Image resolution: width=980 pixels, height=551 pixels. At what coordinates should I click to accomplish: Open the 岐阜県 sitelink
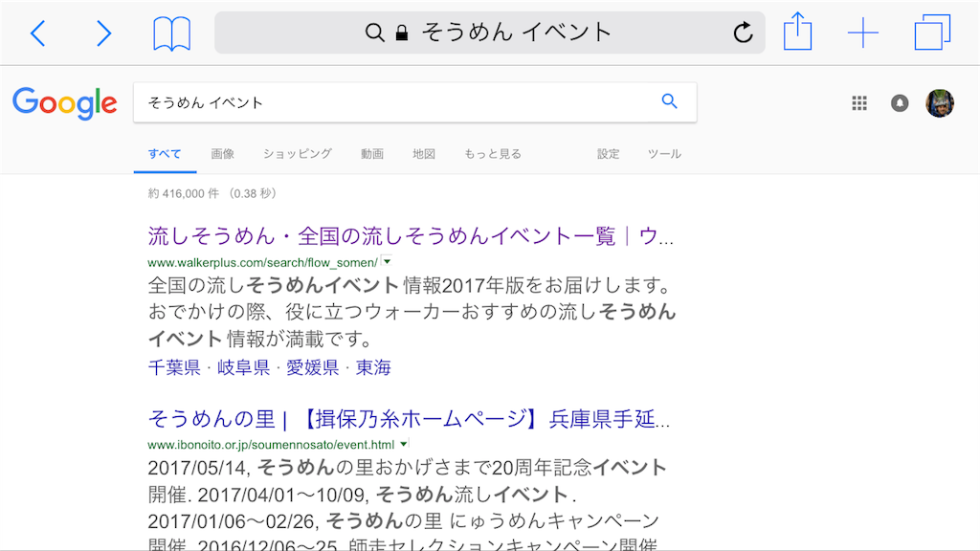[243, 367]
